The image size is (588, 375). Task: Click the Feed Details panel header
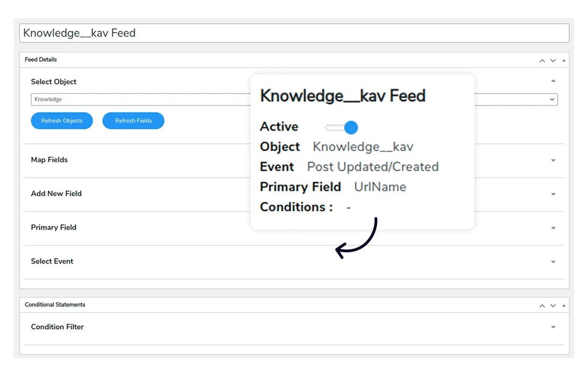294,60
